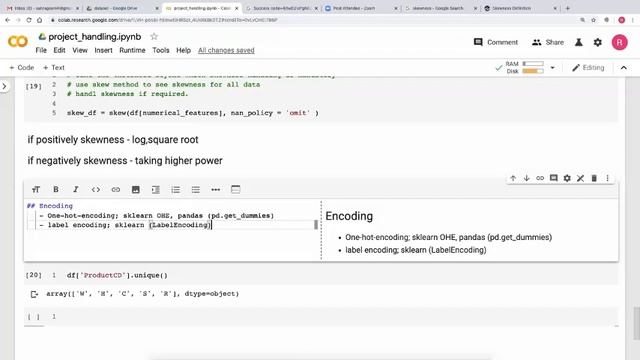Switch to the skewness Google Search tab
Image resolution: width=640 pixels, height=360 pixels.
pos(440,8)
